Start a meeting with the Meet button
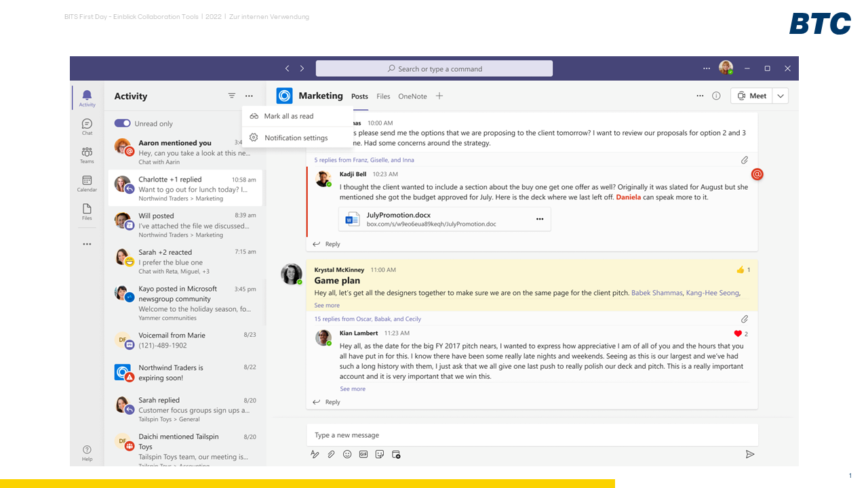This screenshot has height=488, width=868. (751, 96)
